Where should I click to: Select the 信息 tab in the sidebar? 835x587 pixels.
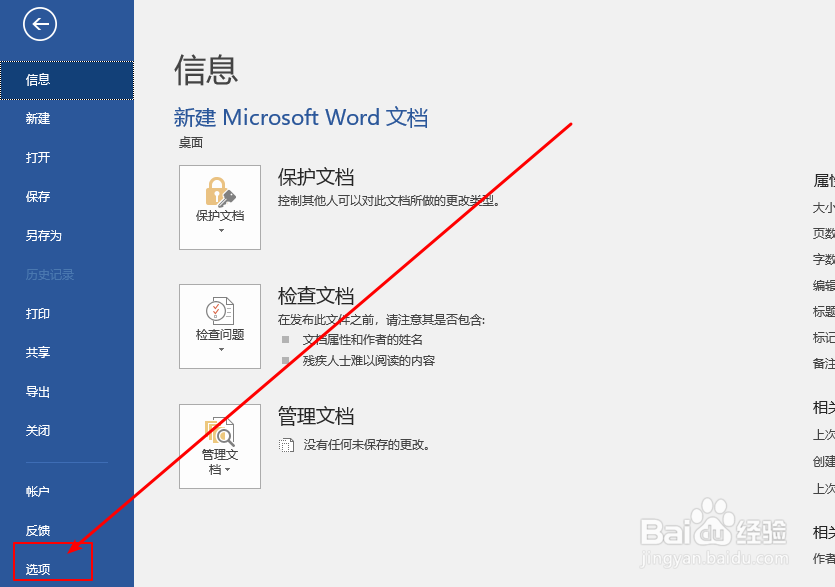67,80
